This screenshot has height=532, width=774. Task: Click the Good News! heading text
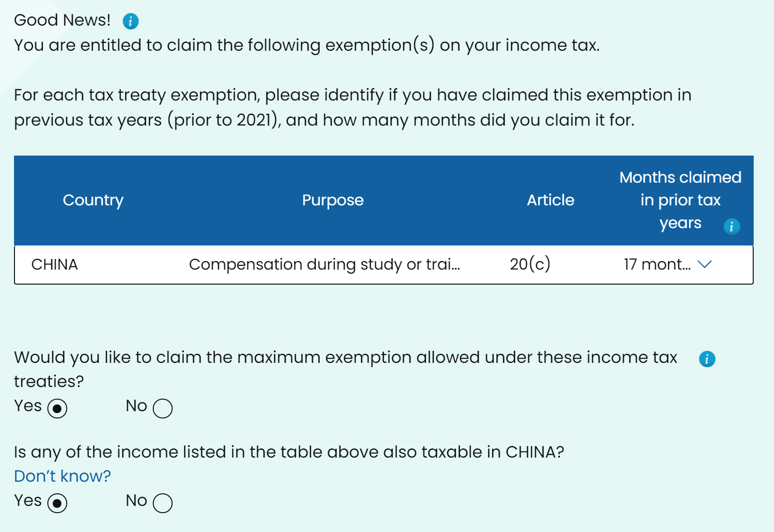tap(62, 20)
